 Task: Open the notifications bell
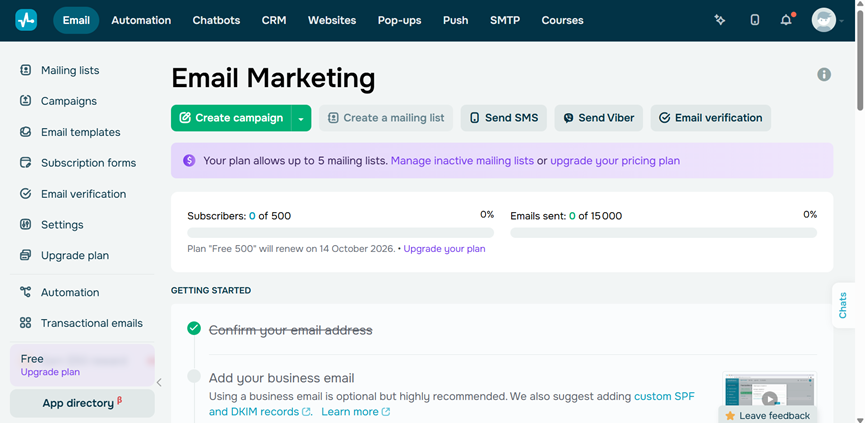(x=786, y=20)
